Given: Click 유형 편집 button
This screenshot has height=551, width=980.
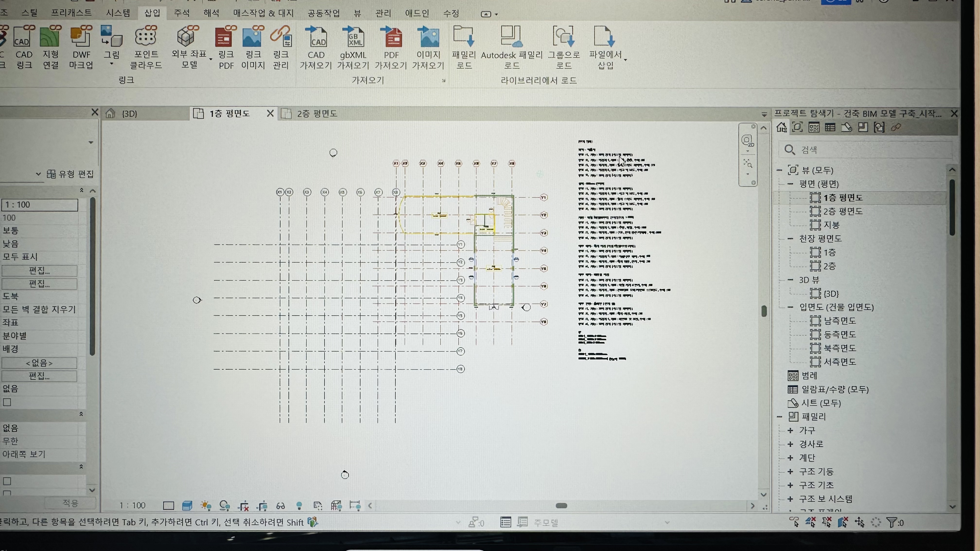Looking at the screenshot, I should click(70, 174).
